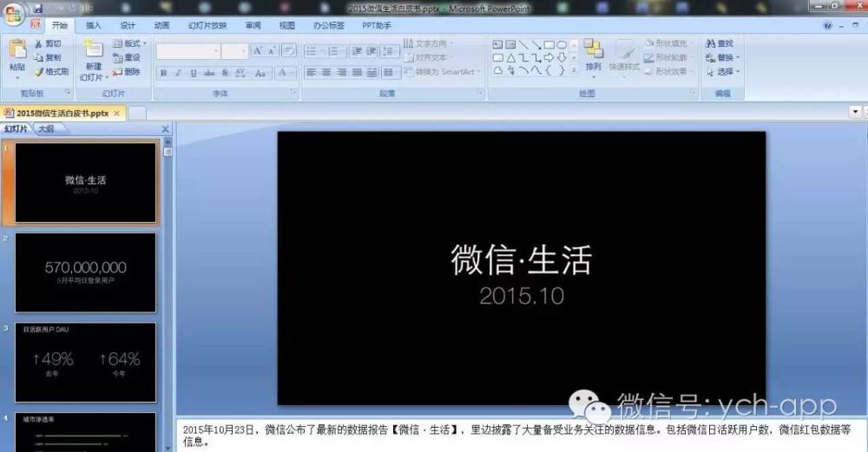The image size is (868, 452).
Task: Toggle Justify alignment for paragraph
Action: [x=357, y=73]
